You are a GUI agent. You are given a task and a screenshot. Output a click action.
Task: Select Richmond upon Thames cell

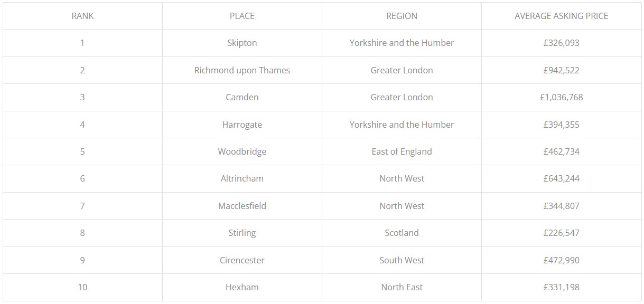coord(242,70)
